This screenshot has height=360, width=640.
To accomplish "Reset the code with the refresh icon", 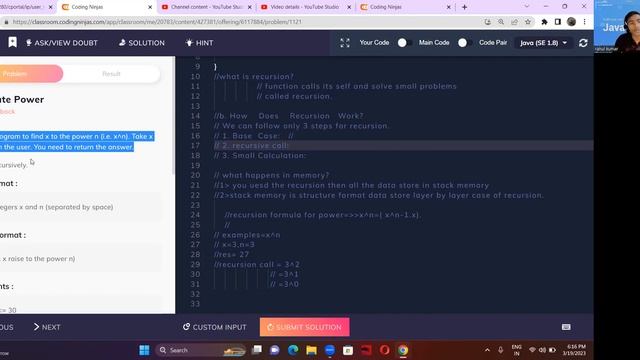I will point(583,43).
